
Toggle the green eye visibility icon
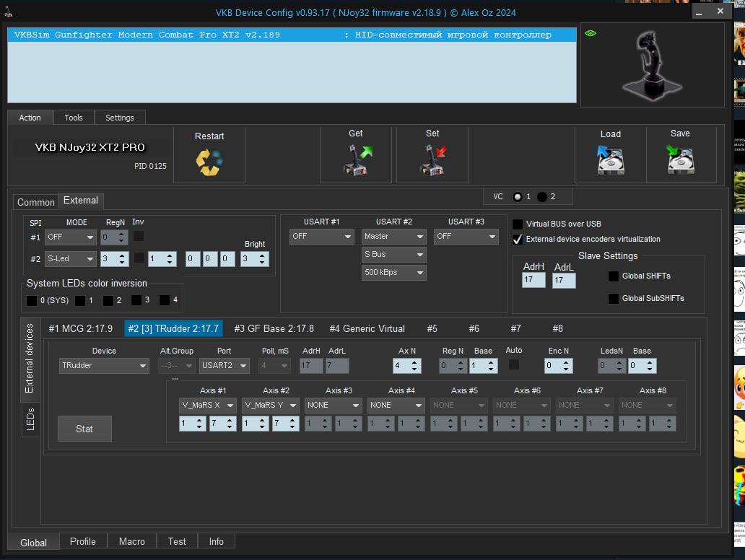(x=591, y=33)
